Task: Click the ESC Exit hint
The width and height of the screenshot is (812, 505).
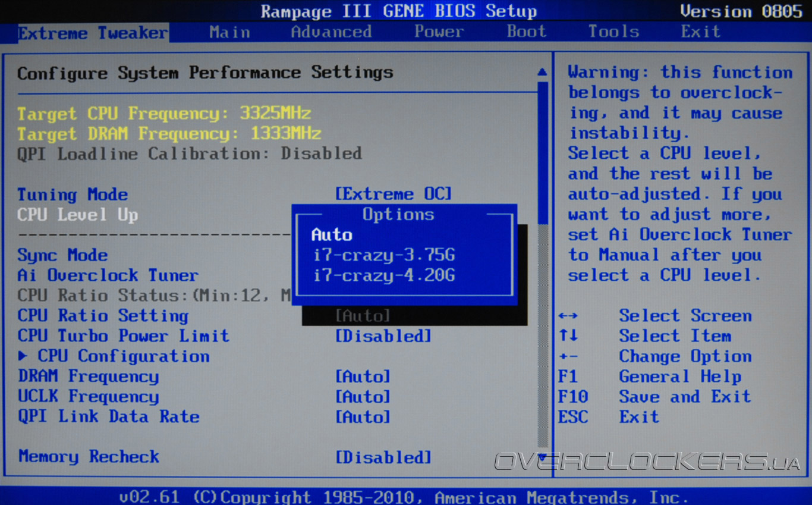Action: (609, 417)
